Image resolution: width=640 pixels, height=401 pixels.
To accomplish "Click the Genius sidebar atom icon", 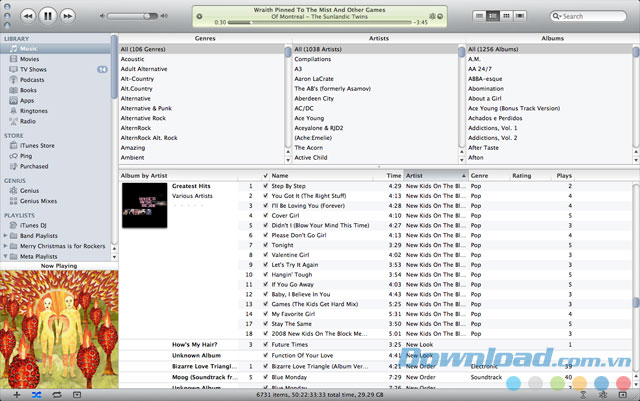I will click(602, 395).
